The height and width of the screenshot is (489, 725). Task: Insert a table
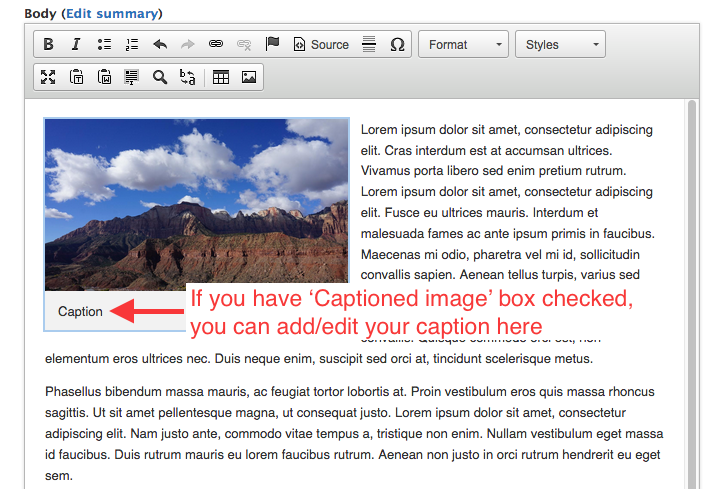point(221,77)
